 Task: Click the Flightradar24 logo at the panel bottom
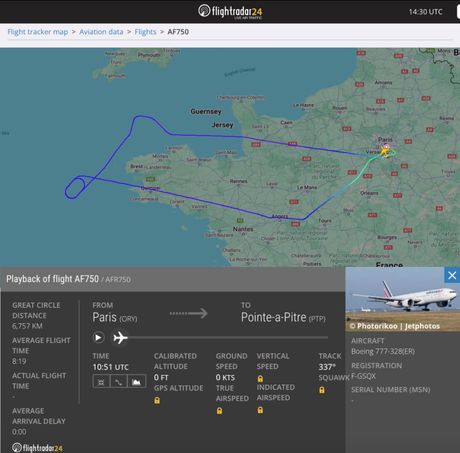pyautogui.click(x=37, y=448)
